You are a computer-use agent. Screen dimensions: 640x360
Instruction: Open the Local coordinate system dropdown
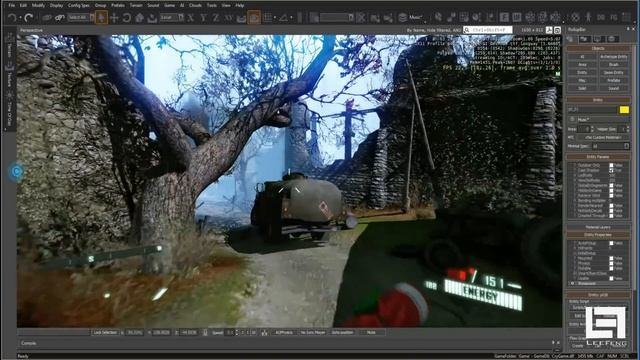point(171,18)
